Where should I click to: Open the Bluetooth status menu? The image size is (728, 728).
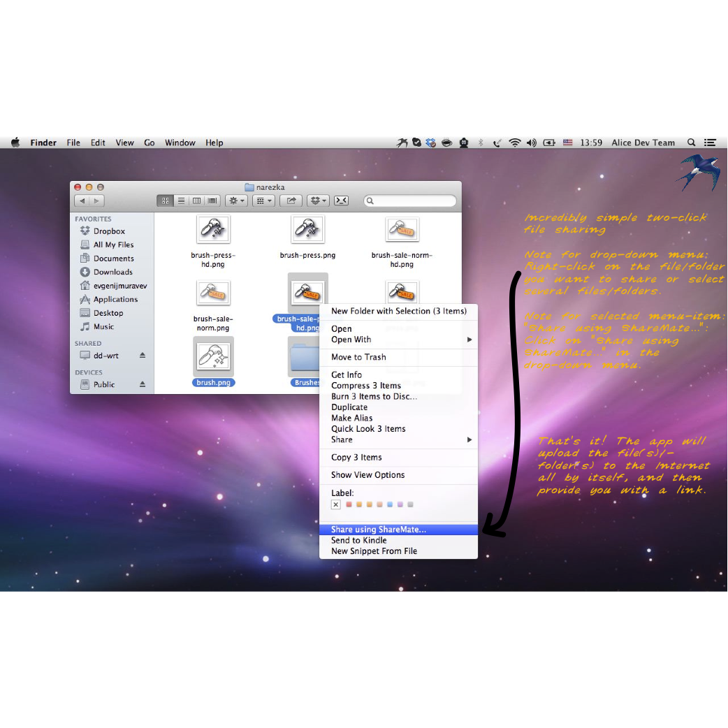point(481,143)
